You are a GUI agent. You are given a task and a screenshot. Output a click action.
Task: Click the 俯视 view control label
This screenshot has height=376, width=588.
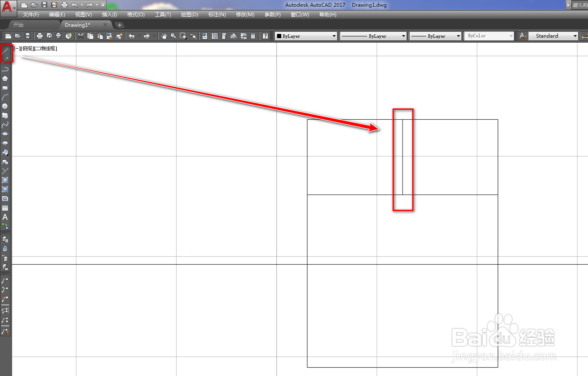(x=27, y=49)
